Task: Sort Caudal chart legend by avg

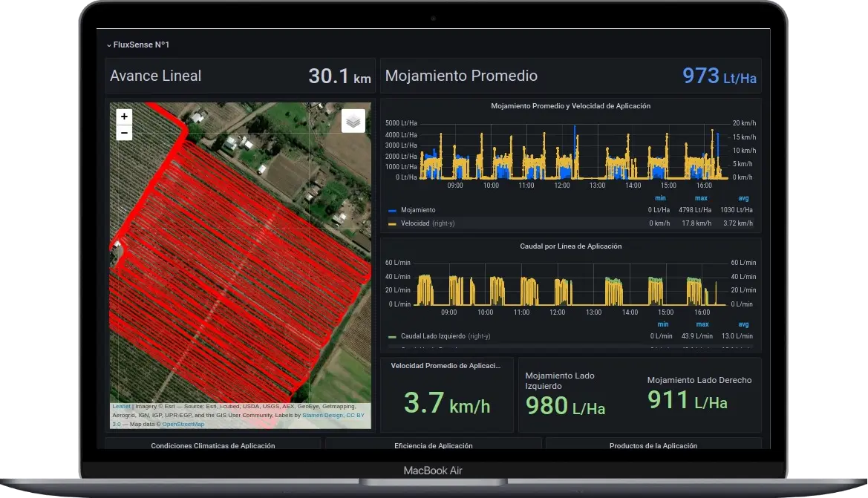Action: [x=743, y=324]
